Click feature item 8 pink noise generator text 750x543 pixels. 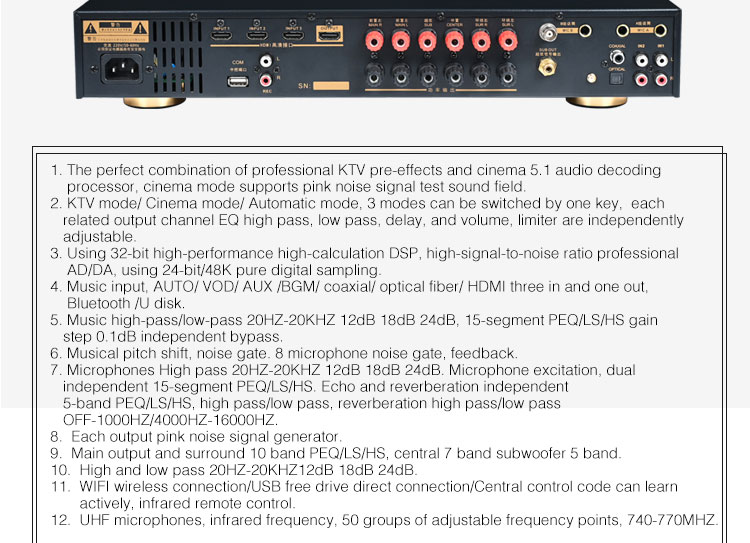pyautogui.click(x=196, y=437)
